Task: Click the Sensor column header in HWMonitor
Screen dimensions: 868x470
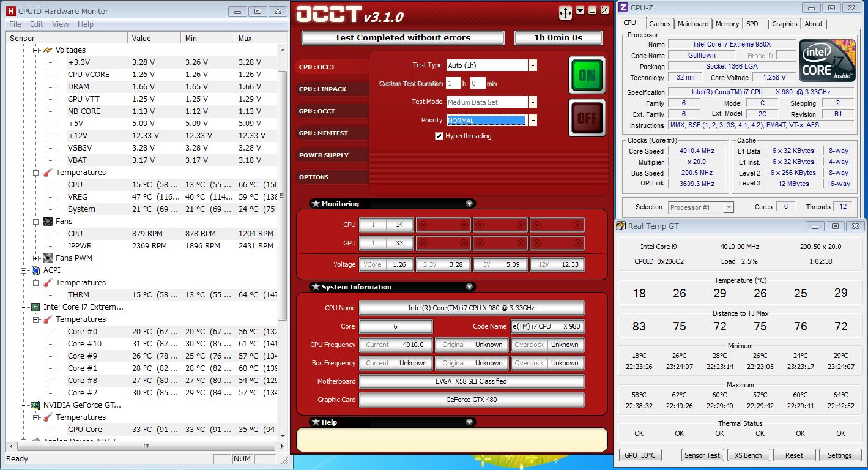Action: tap(67, 38)
